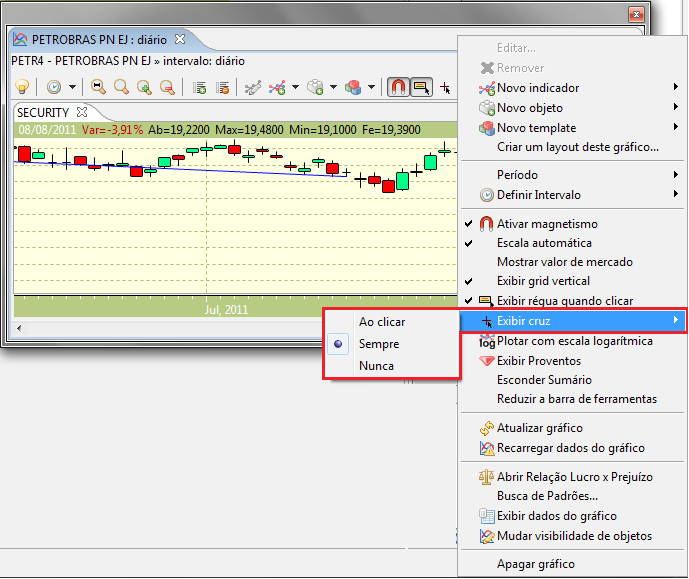Click the add-lines green plus icon
Viewport: 689px width, 579px height.
point(199,87)
